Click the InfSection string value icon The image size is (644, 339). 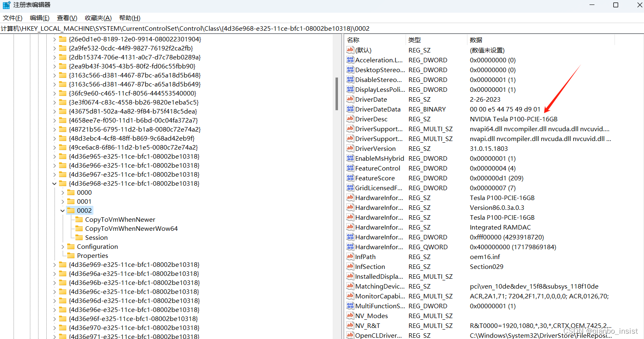click(x=350, y=266)
